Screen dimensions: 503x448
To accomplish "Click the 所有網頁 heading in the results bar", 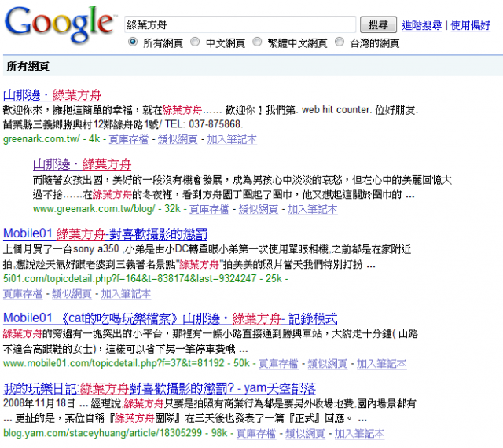I will [28, 67].
